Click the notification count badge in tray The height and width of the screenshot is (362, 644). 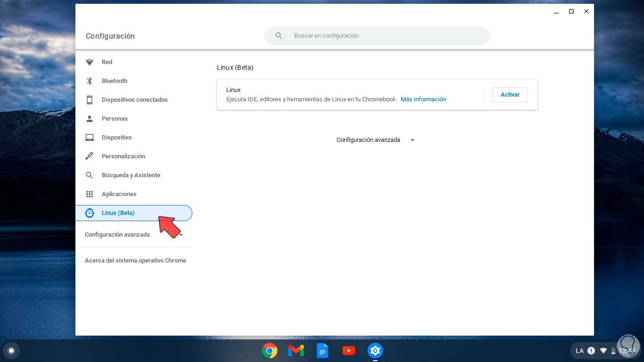click(591, 351)
